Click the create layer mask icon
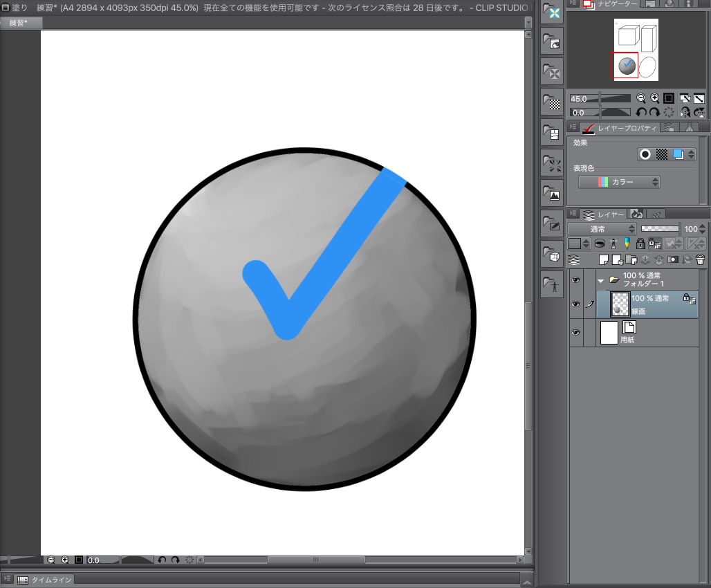Image resolution: width=711 pixels, height=588 pixels. coord(672,259)
